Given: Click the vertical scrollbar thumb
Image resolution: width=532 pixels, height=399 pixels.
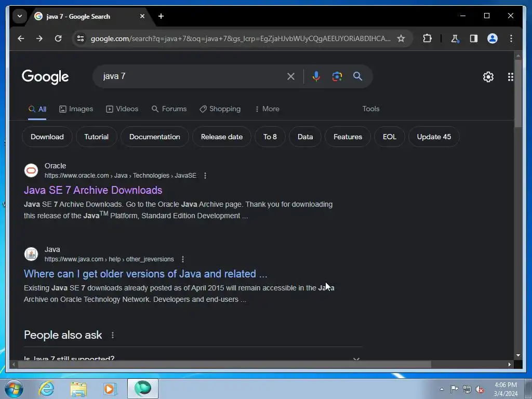Looking at the screenshot, I should click(518, 94).
